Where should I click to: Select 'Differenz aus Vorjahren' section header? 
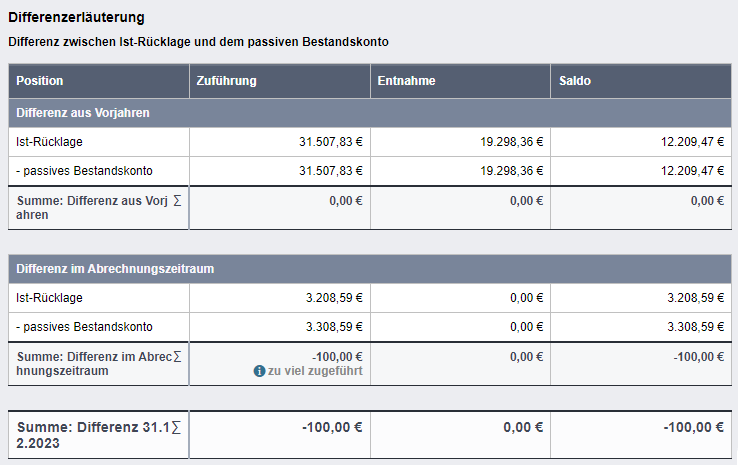(83, 113)
